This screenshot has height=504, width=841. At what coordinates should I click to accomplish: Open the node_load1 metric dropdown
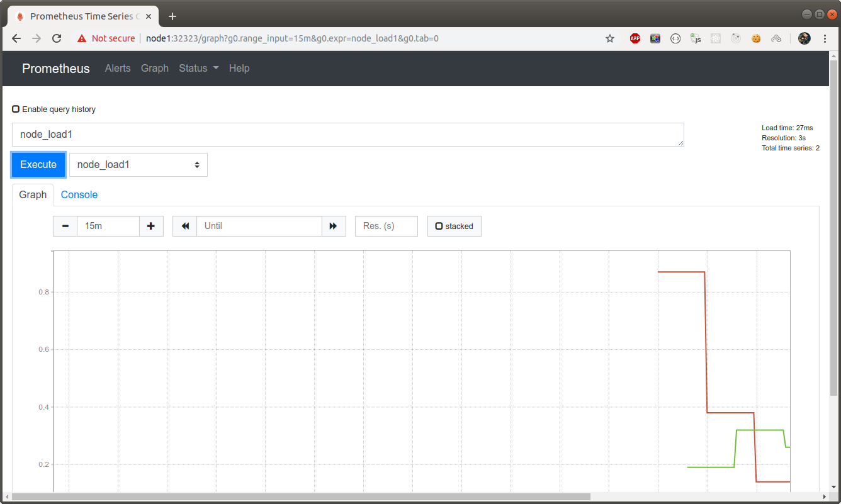(138, 165)
